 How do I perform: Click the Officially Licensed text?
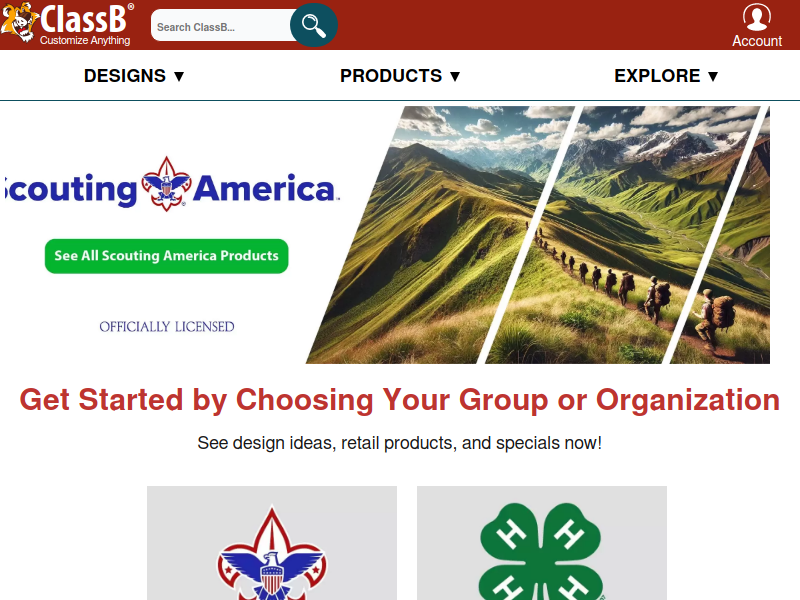coord(167,327)
